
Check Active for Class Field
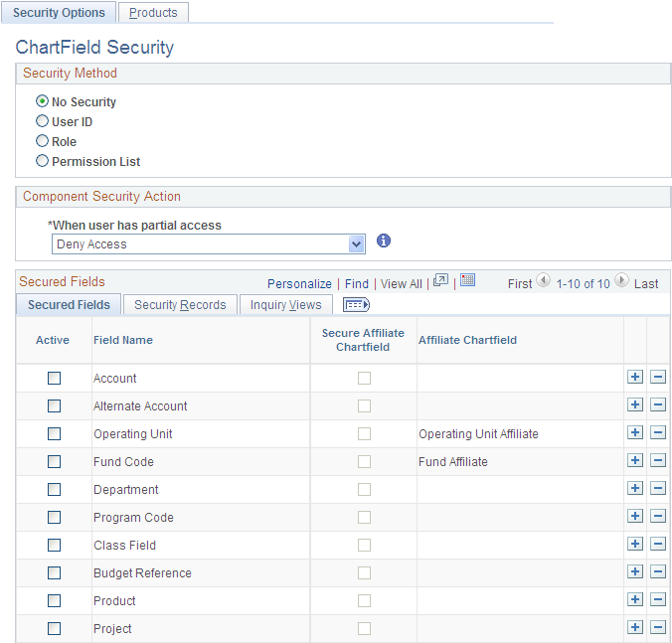[54, 546]
